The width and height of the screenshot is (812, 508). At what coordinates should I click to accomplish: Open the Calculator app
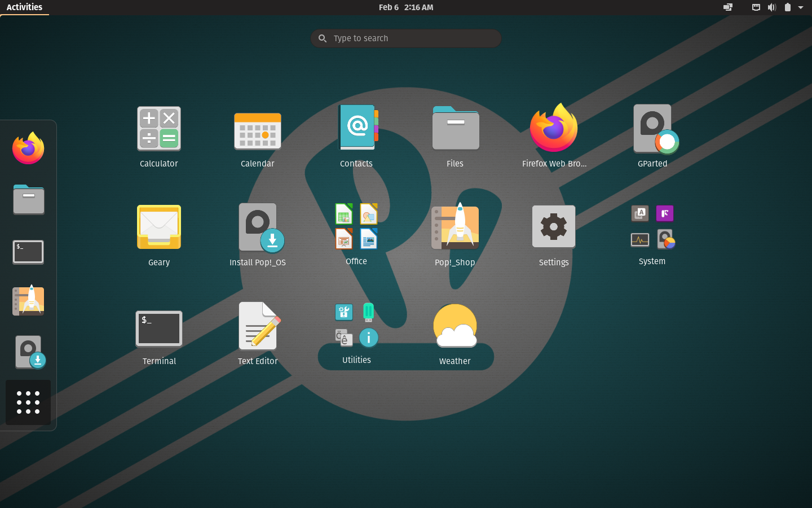(x=158, y=129)
